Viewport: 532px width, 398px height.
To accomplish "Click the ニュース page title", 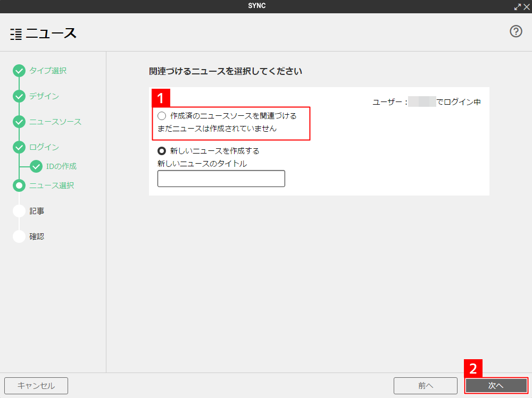I will pyautogui.click(x=51, y=33).
